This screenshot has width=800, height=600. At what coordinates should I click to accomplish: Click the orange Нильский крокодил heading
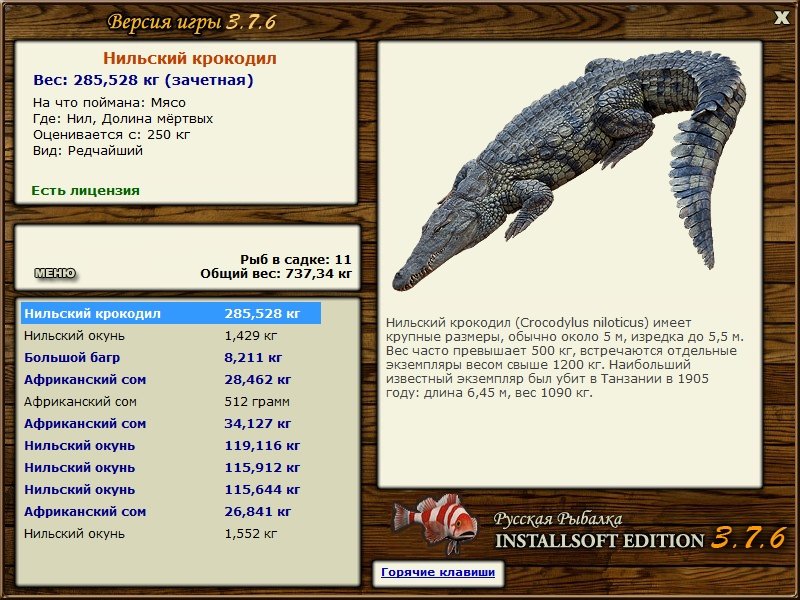190,58
